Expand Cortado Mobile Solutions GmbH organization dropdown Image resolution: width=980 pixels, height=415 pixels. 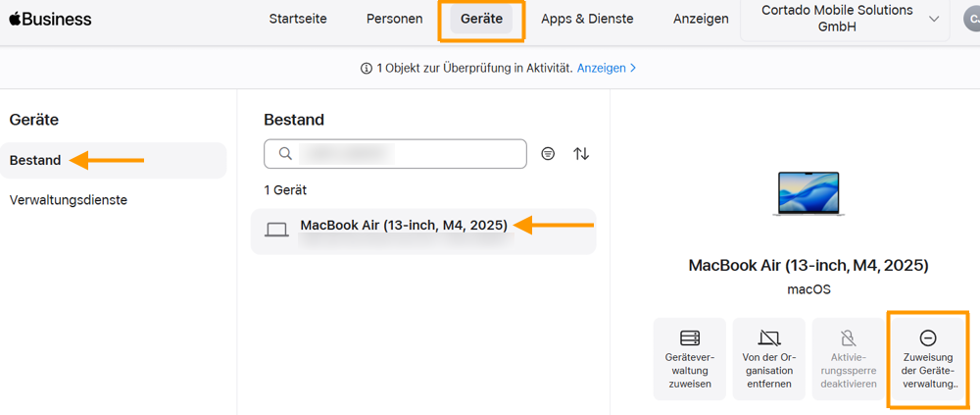[845, 20]
